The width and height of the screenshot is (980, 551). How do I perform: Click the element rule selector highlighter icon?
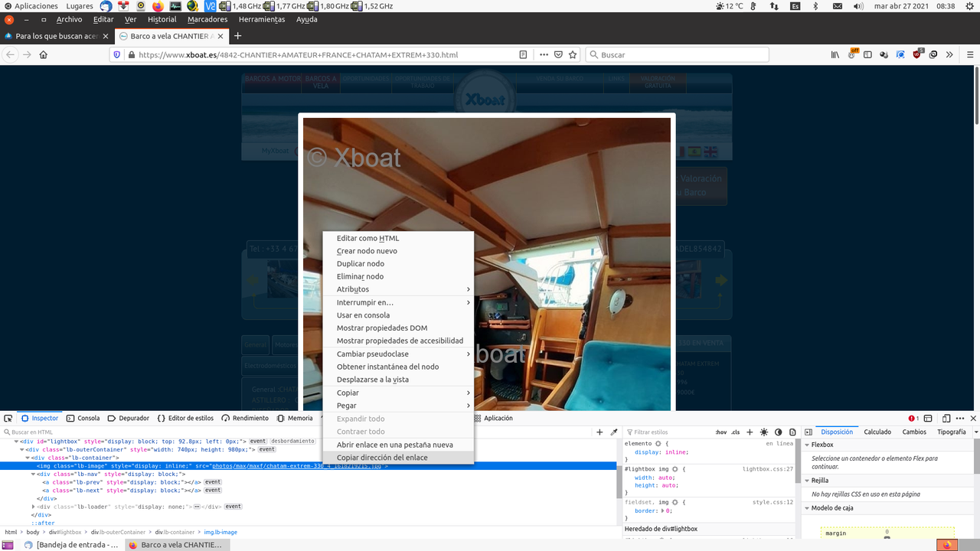point(658,444)
